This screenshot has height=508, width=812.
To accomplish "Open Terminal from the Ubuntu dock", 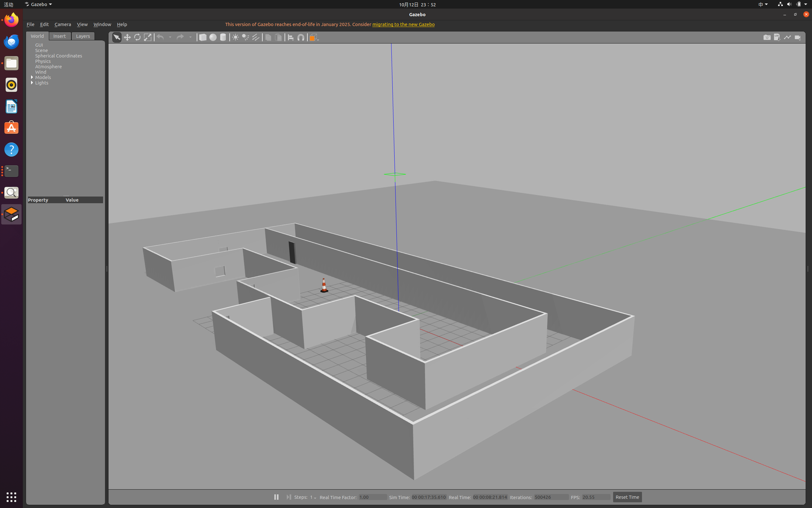I will click(11, 171).
